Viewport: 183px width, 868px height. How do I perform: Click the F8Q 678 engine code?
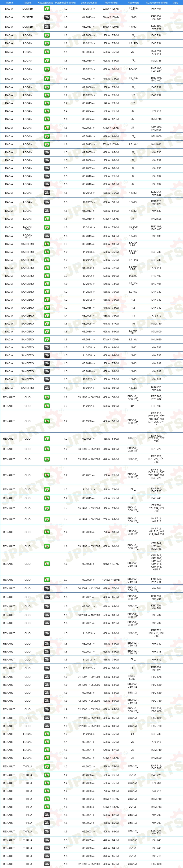[x=156, y=677]
